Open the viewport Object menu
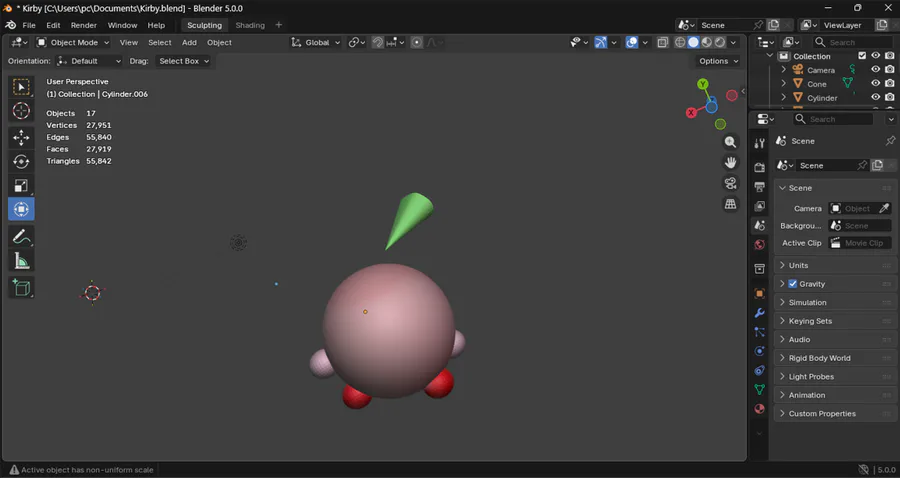 (x=219, y=42)
